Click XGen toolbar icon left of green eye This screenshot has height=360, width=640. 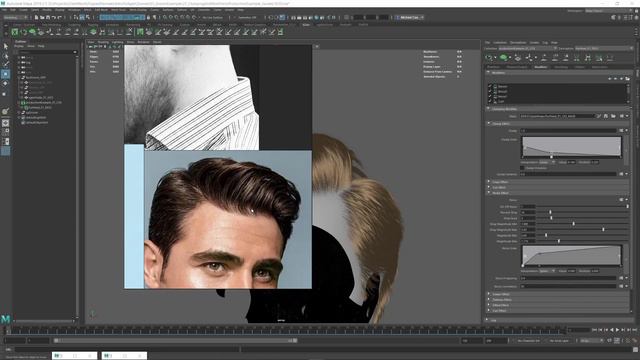(489, 58)
